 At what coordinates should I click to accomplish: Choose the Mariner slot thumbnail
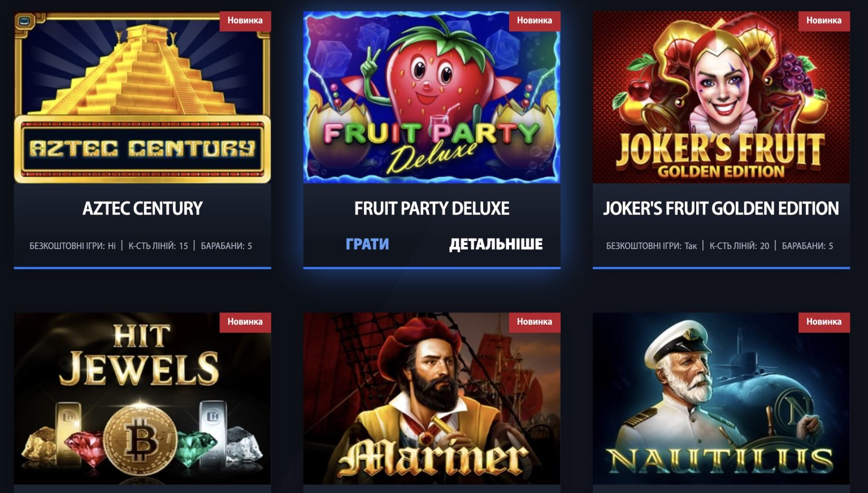tap(432, 399)
